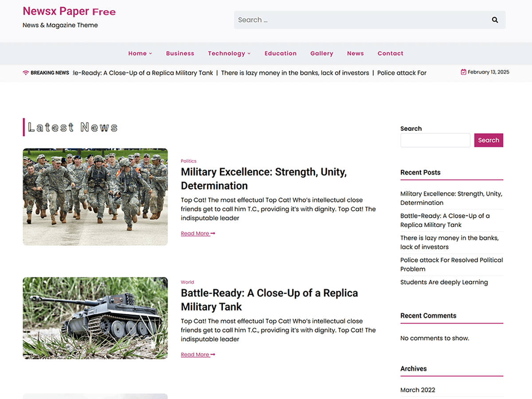The image size is (532, 399).
Task: Expand the Technology dropdown menu
Action: click(229, 53)
